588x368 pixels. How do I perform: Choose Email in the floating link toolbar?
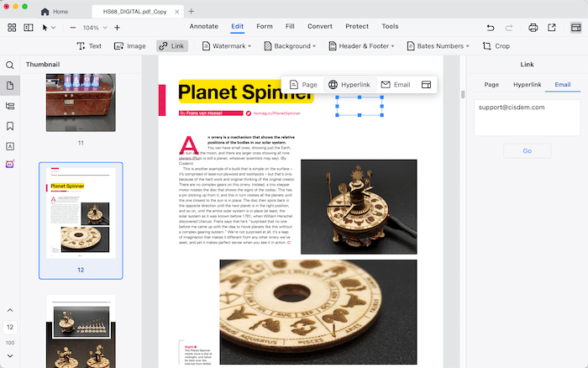click(x=396, y=85)
